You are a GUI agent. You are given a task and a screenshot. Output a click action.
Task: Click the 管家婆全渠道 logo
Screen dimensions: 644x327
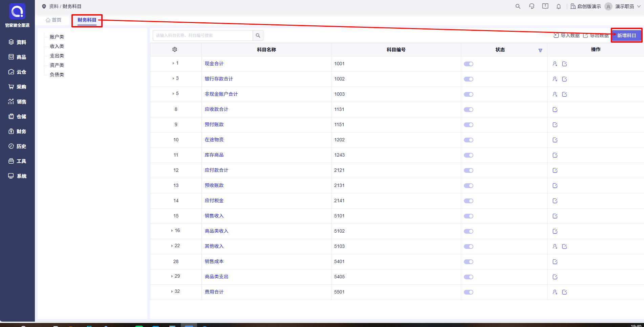click(17, 16)
